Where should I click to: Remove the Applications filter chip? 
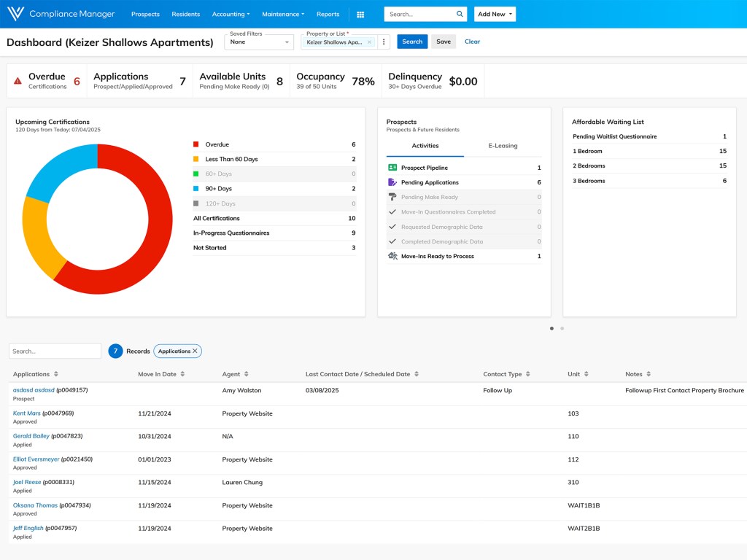click(195, 351)
